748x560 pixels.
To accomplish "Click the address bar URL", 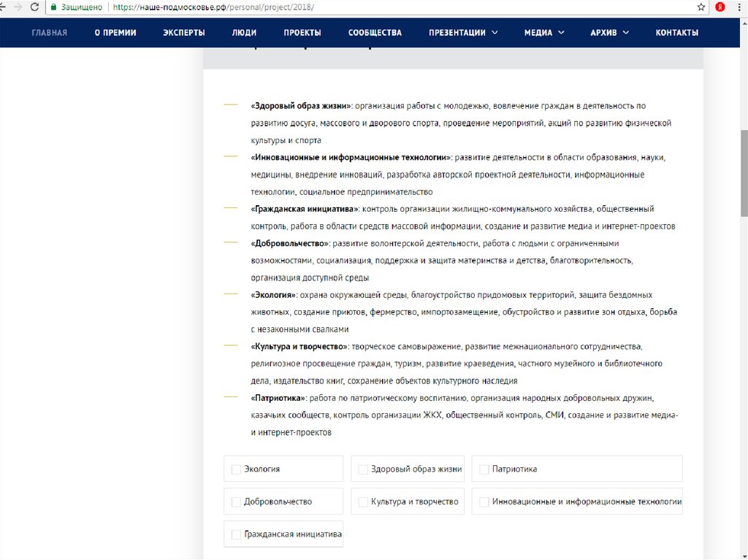I will pos(213,7).
